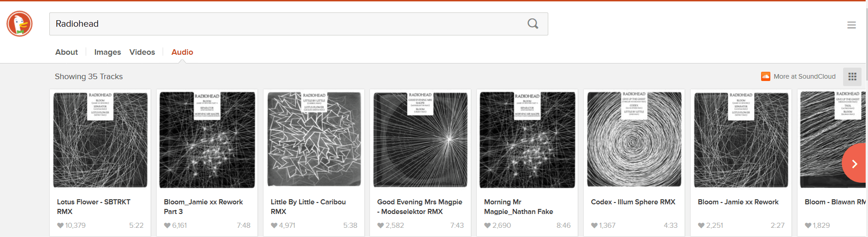Open the About tab
This screenshot has width=868, height=237.
(66, 52)
